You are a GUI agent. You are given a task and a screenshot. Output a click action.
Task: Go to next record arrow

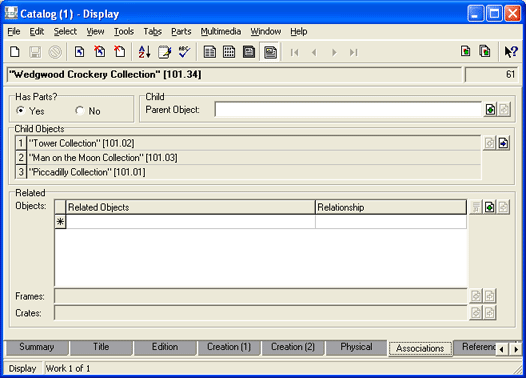(x=334, y=52)
